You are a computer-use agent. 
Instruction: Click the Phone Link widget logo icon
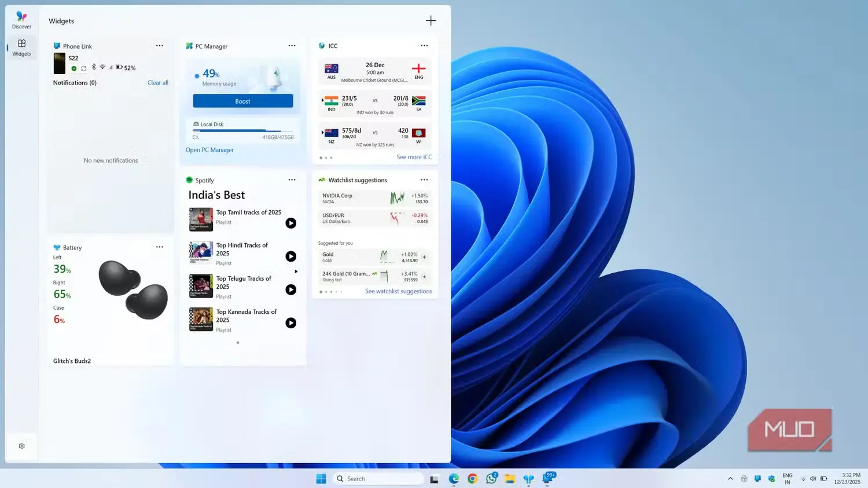pyautogui.click(x=57, y=46)
